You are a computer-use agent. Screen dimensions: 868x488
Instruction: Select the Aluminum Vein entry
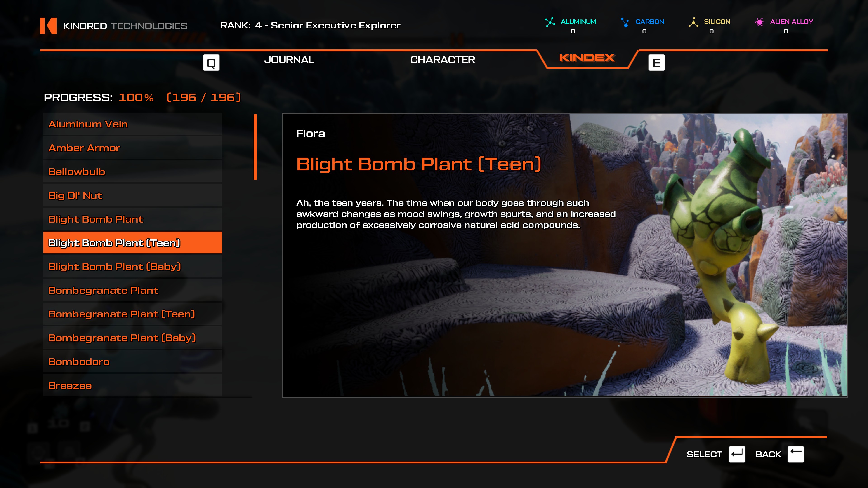pos(132,124)
